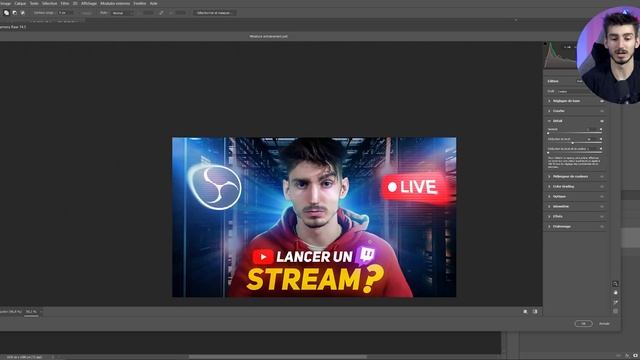This screenshot has height=360, width=640.
Task: Expand the Optique section
Action: click(549, 197)
